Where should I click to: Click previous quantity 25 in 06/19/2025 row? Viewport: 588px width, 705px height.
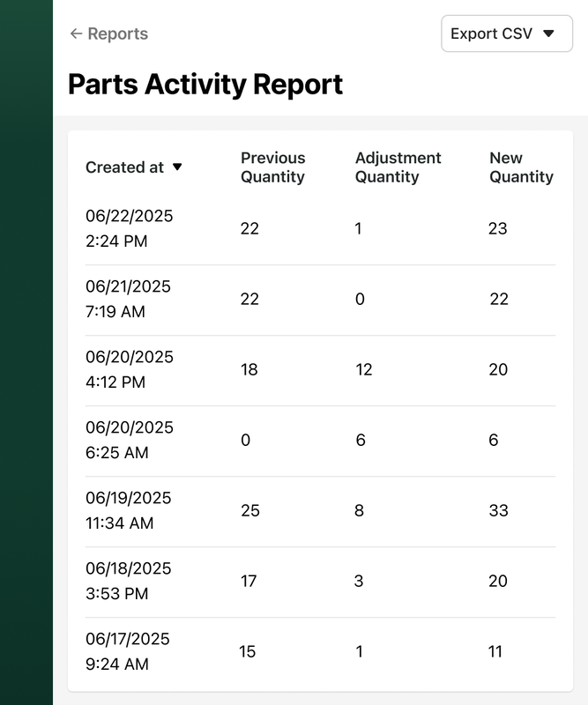coord(250,510)
